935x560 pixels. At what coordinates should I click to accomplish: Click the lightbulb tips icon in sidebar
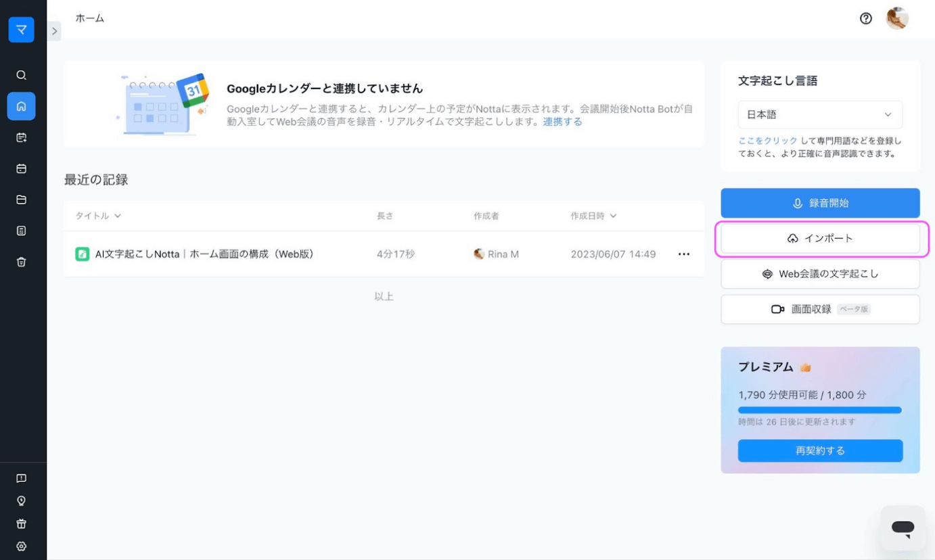pos(21,500)
